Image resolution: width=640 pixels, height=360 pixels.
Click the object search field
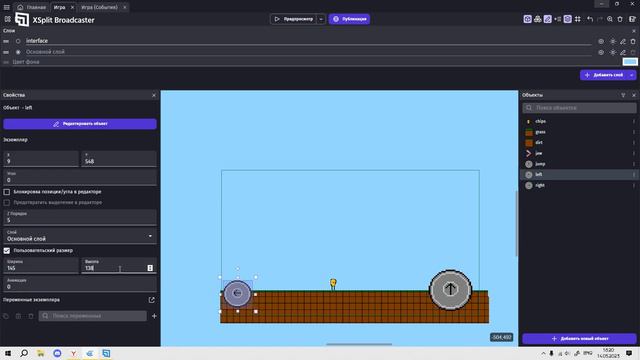tap(579, 108)
